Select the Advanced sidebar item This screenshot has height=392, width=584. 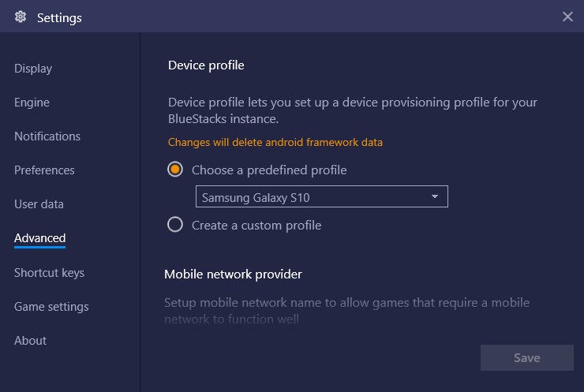(39, 238)
